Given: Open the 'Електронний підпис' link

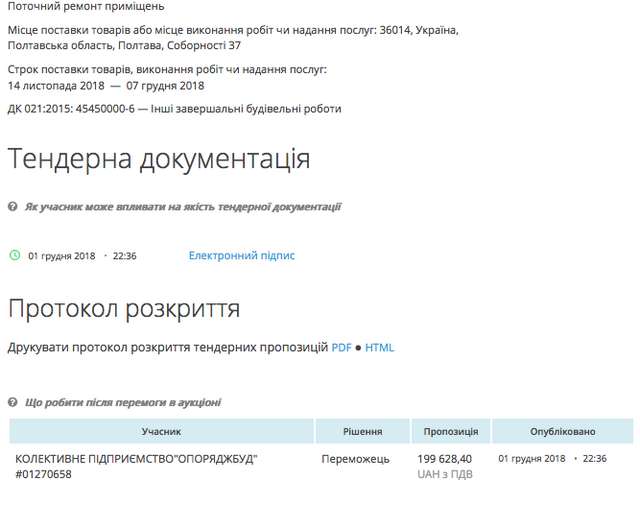Looking at the screenshot, I should click(242, 256).
